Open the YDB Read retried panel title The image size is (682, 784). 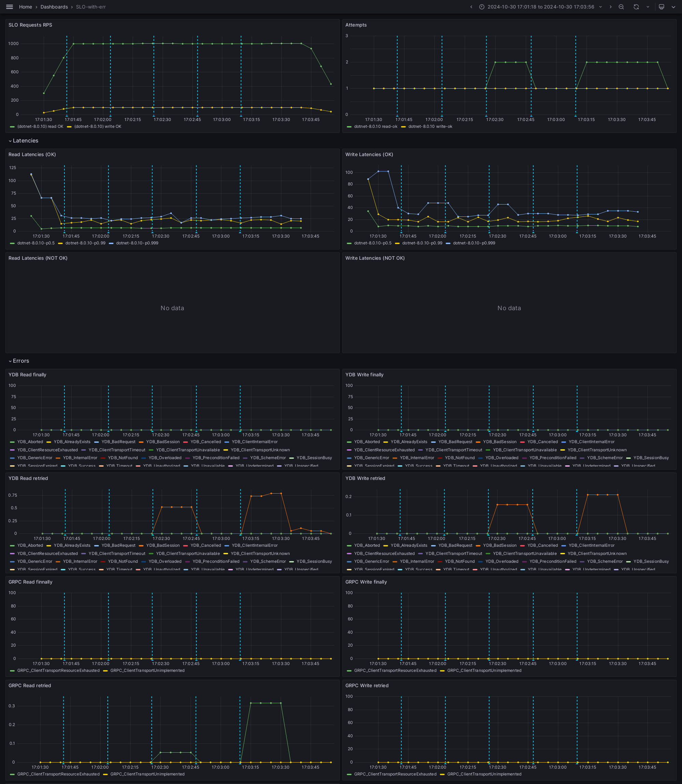point(28,479)
